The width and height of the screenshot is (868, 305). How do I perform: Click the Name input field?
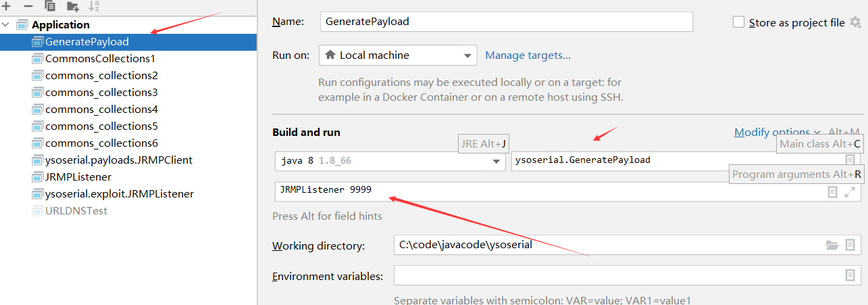click(506, 22)
